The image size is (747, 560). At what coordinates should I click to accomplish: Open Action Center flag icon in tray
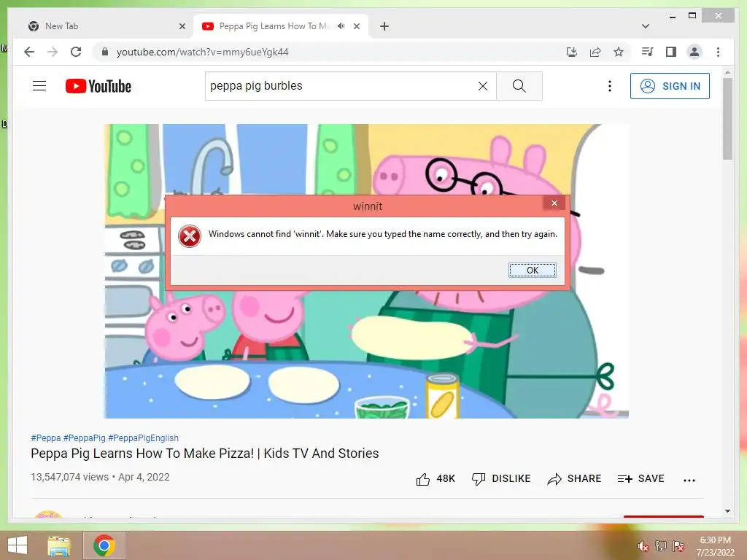pyautogui.click(x=678, y=545)
